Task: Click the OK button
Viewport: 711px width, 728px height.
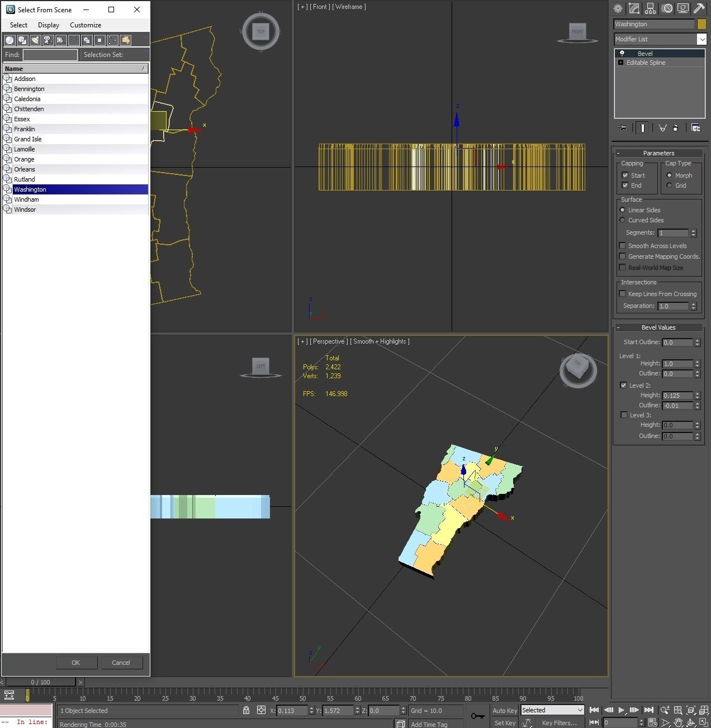Action: pyautogui.click(x=76, y=663)
